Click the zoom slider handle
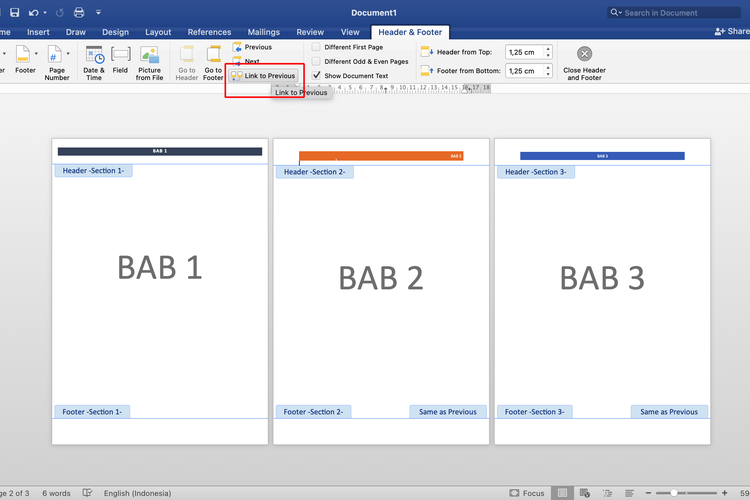 tap(673, 493)
